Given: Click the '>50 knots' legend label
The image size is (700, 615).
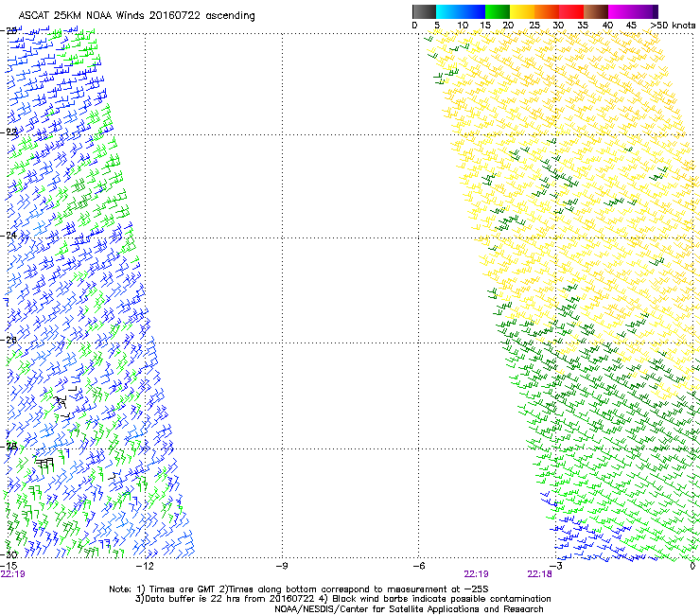Looking at the screenshot, I should click(673, 26).
